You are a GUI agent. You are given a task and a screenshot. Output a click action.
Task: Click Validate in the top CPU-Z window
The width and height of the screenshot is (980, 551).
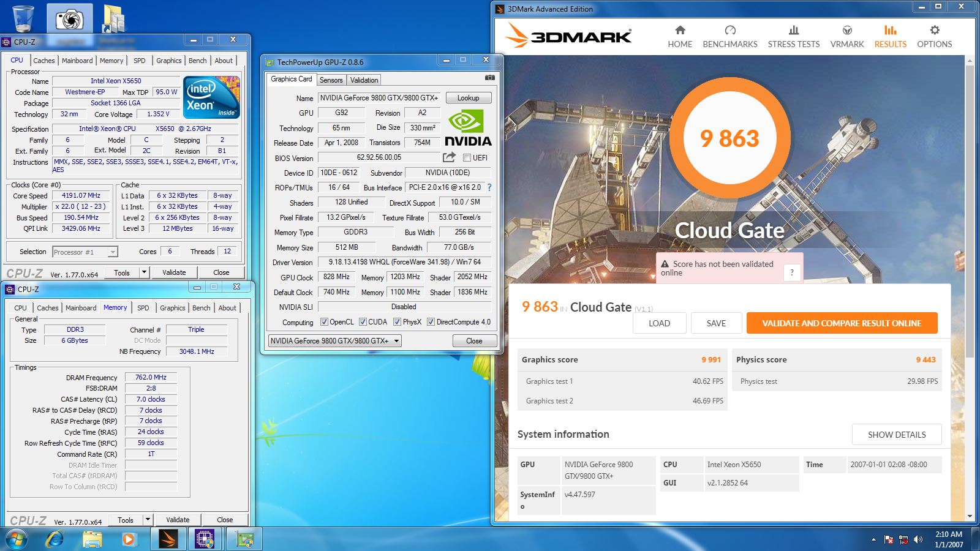click(174, 272)
